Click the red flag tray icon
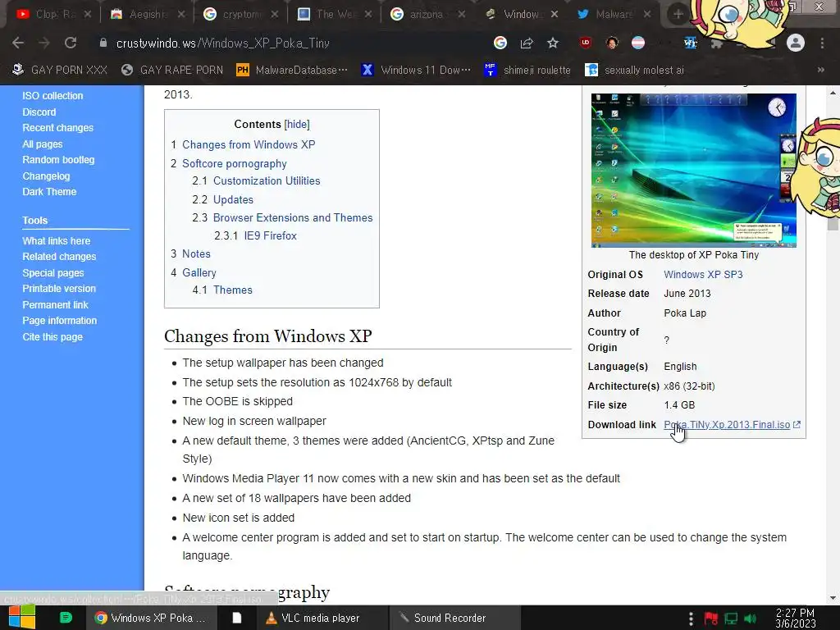This screenshot has height=630, width=840. click(x=711, y=619)
